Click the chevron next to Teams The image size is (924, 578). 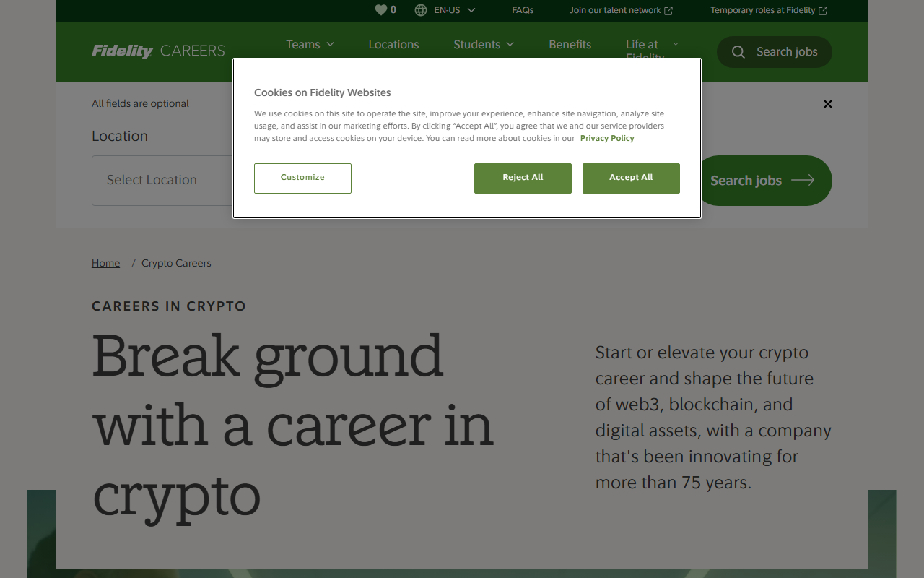click(x=331, y=44)
